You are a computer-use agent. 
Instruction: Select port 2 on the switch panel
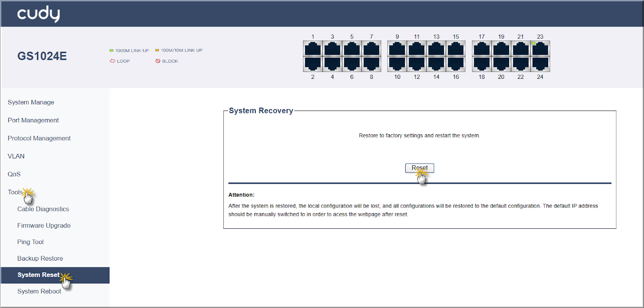tap(313, 64)
